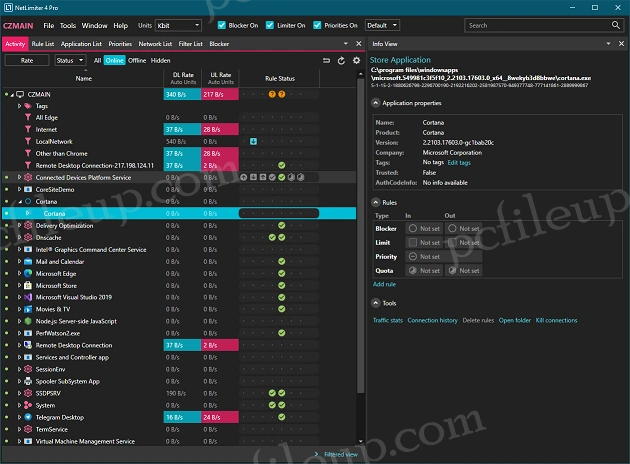
Task: Collapse the Tools section in Info View
Action: (375, 303)
